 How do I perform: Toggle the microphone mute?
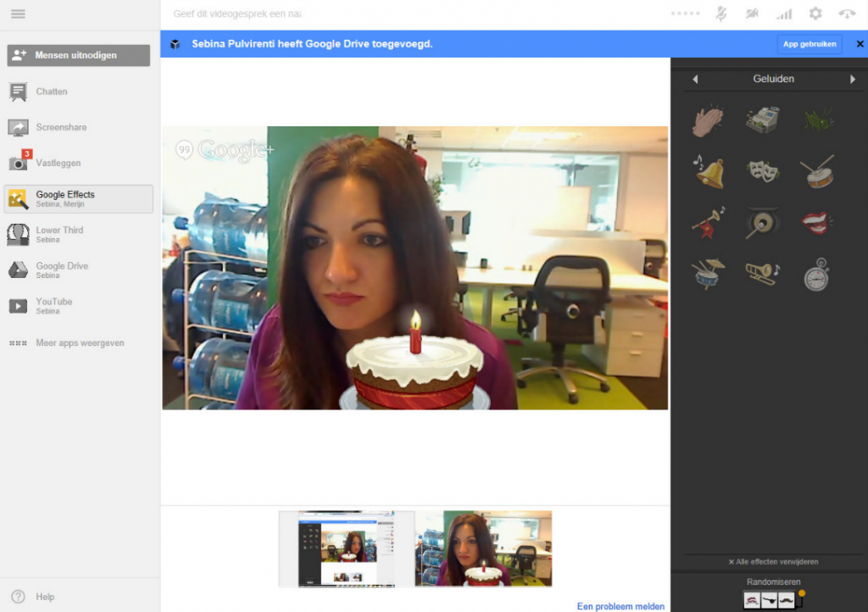coord(721,14)
